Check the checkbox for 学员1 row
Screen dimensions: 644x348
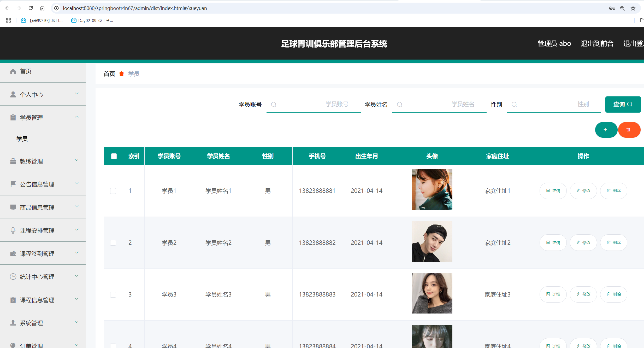click(113, 191)
